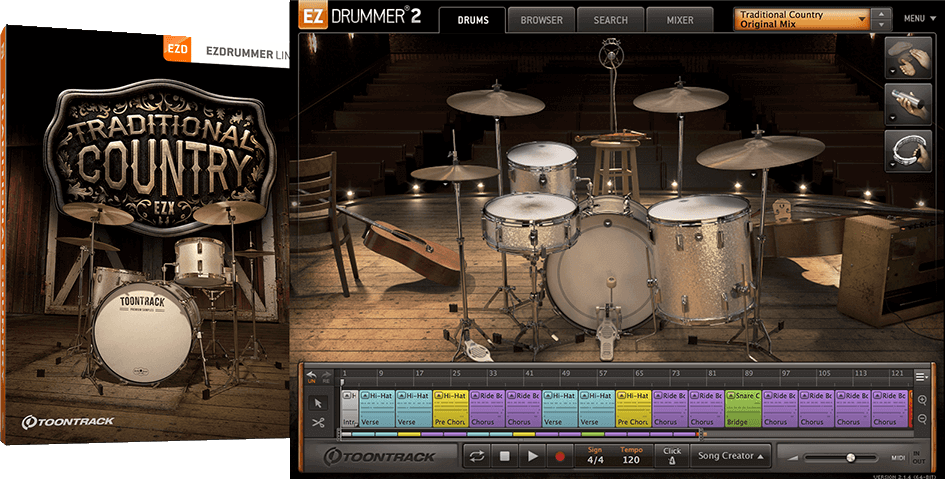Screen dimensions: 945x479
Task: Click bar 41 on the timeline ruler
Action: click(x=529, y=374)
